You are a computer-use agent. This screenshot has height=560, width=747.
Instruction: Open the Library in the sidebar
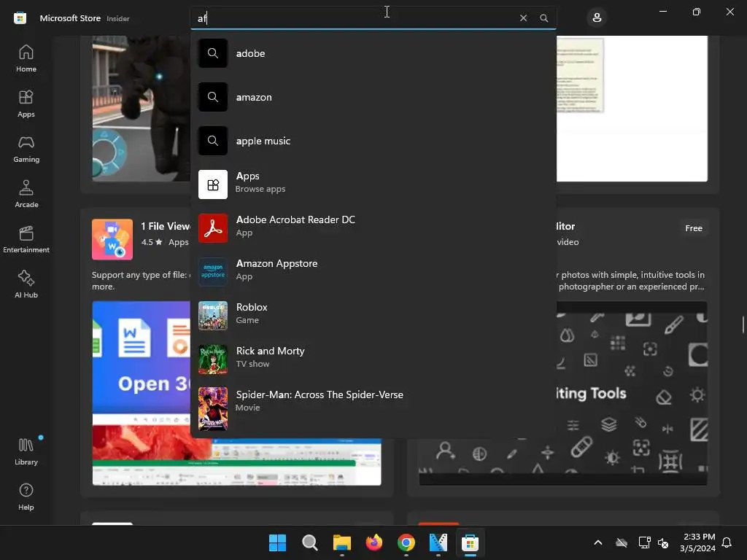[x=26, y=452]
